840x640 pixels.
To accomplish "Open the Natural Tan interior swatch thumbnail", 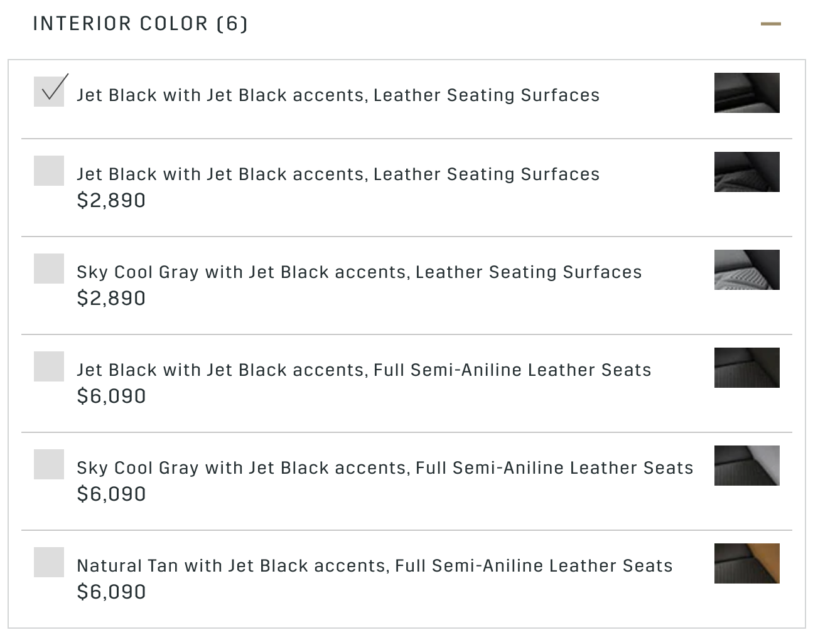I will point(746,563).
